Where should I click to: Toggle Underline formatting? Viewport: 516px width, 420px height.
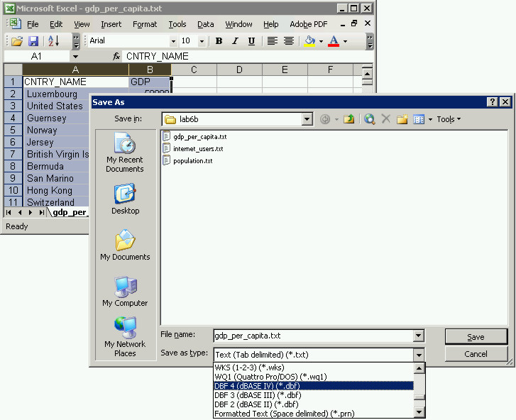[x=251, y=41]
